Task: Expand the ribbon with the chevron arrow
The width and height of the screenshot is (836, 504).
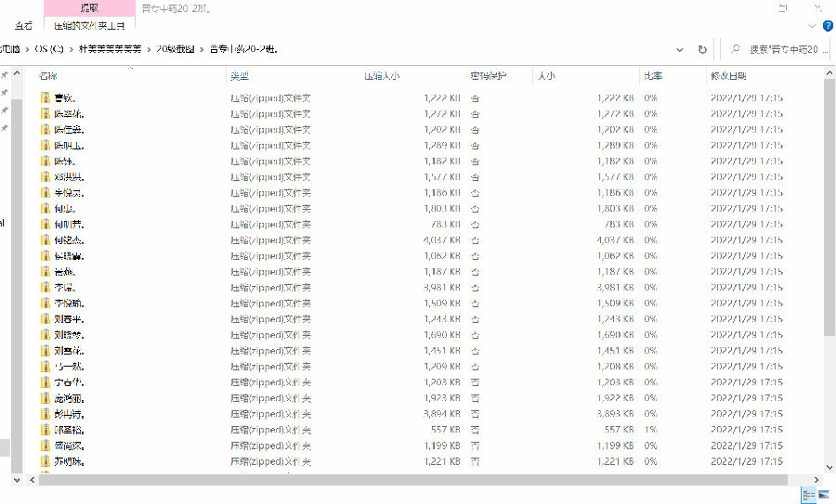Action: [812, 26]
